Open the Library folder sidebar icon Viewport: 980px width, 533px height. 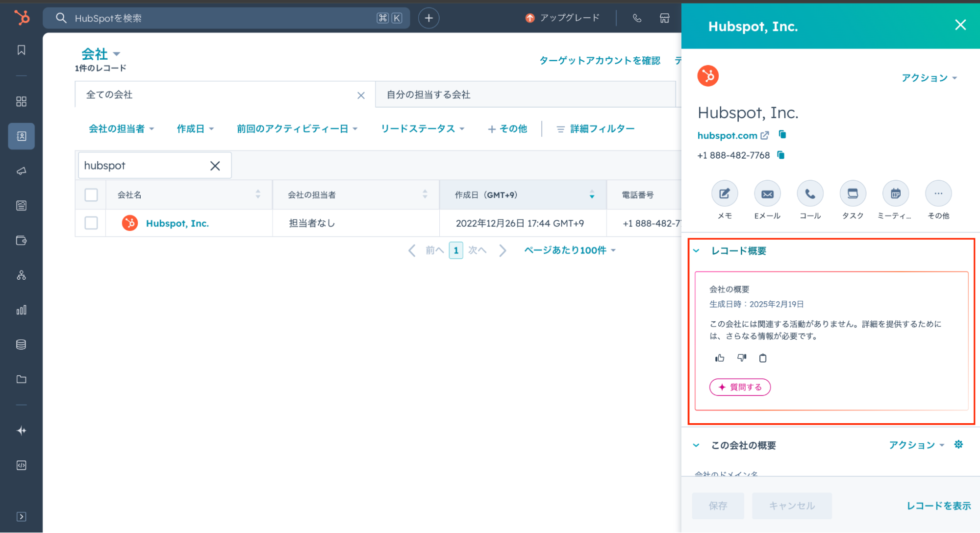[21, 379]
